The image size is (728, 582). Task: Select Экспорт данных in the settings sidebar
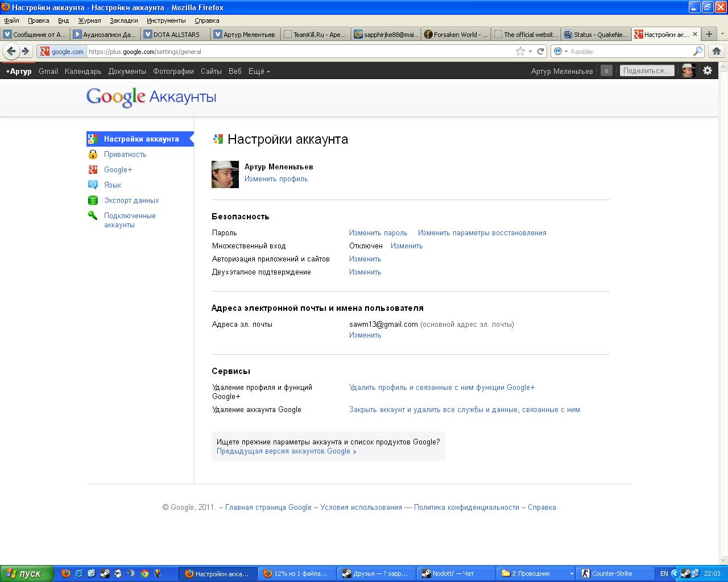coord(131,200)
